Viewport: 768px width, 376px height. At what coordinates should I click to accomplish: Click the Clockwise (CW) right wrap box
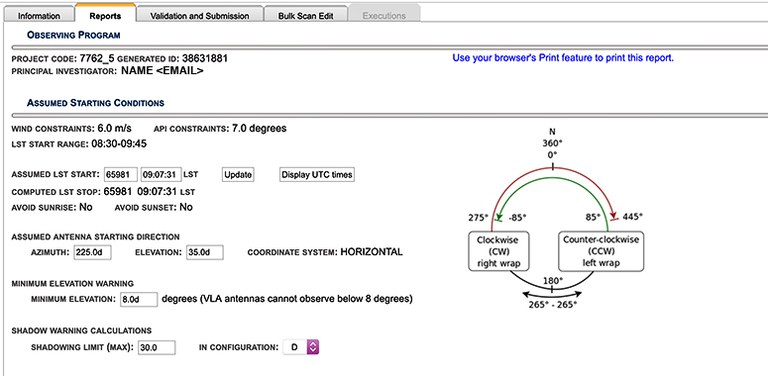tap(499, 252)
